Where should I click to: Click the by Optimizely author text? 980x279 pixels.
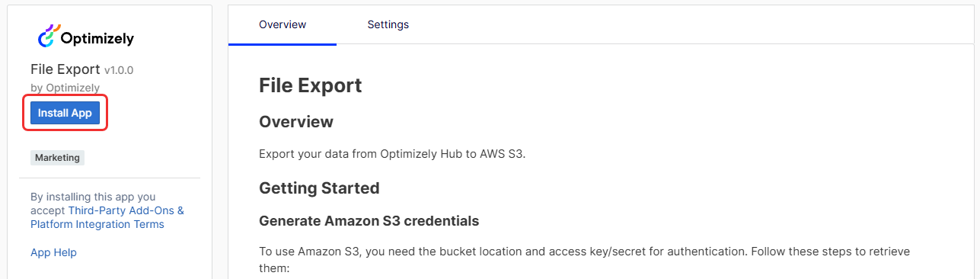point(65,88)
